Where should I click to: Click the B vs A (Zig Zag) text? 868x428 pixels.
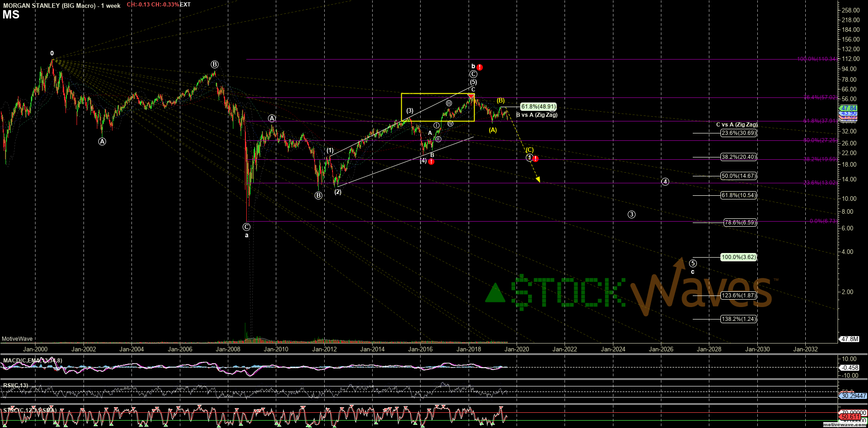pyautogui.click(x=537, y=115)
